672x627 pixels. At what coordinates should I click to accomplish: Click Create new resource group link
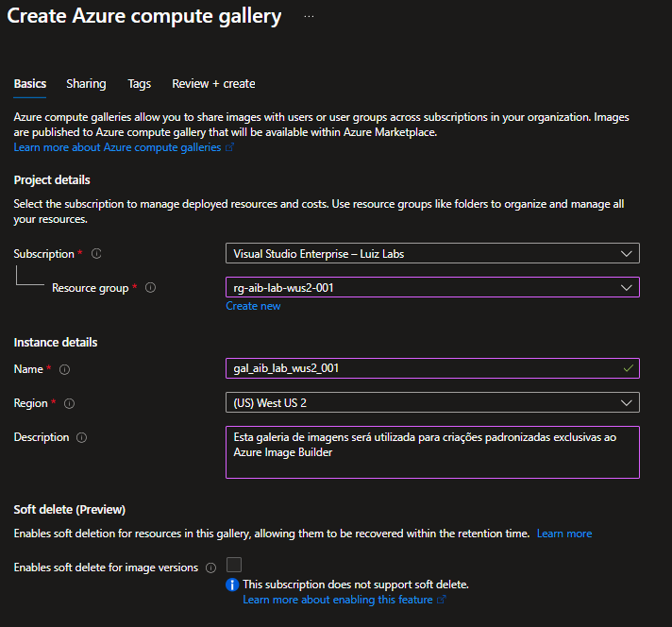[x=253, y=306]
